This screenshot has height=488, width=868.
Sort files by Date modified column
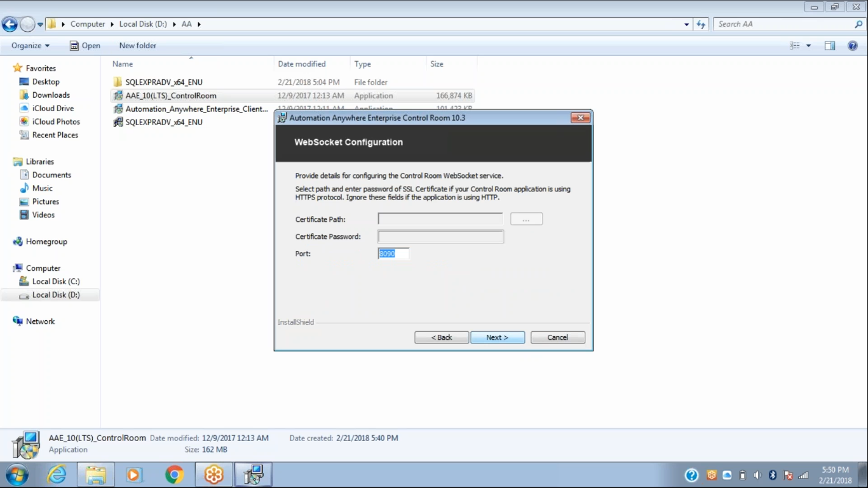click(302, 64)
